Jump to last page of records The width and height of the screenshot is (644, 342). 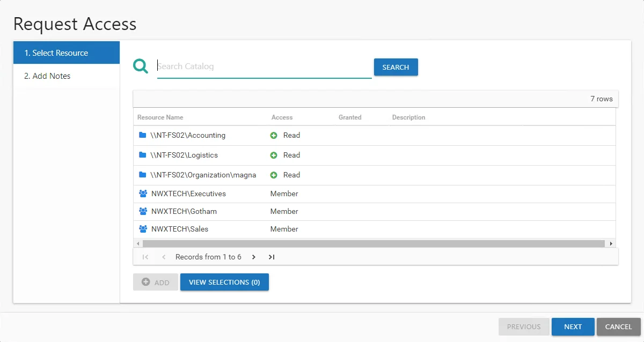(272, 257)
